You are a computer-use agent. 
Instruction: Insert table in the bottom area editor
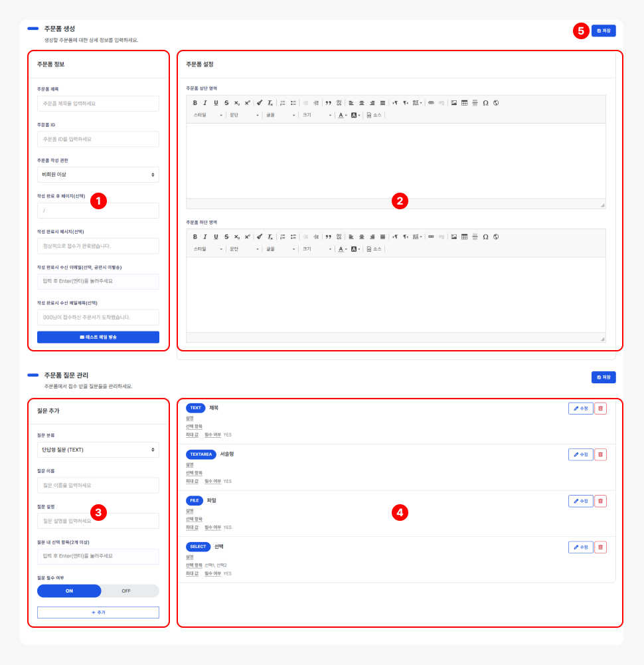[465, 237]
